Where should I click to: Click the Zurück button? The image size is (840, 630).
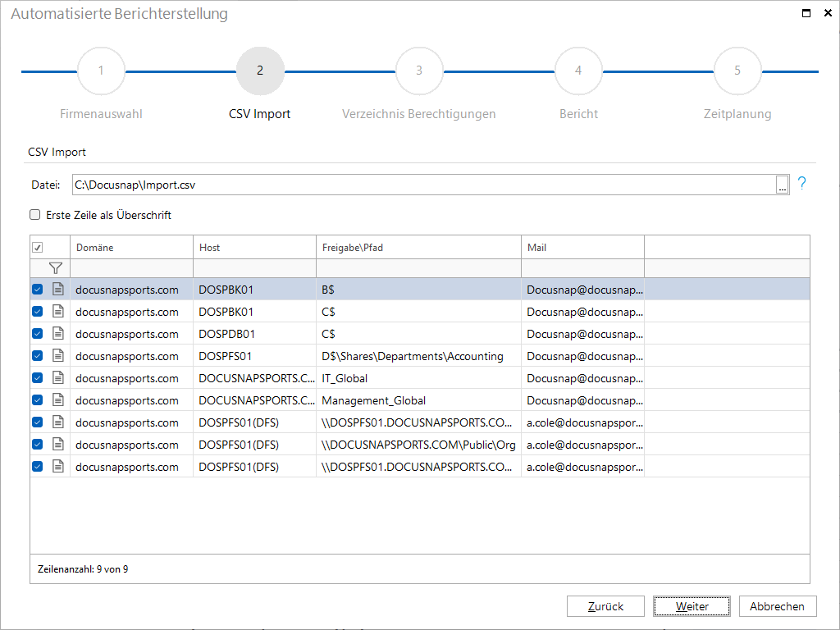(605, 606)
